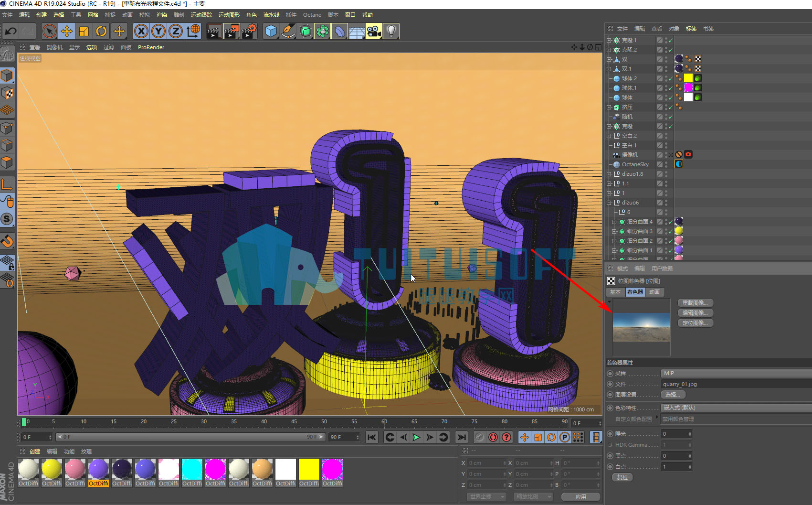The image size is (812, 505).
Task: Toggle X axis lock icon
Action: (141, 32)
